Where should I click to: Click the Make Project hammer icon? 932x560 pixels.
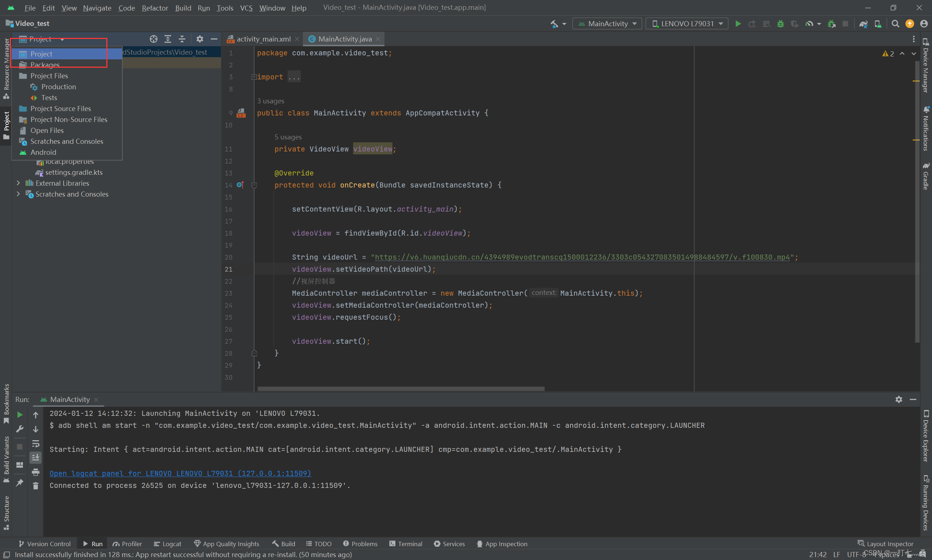554,24
